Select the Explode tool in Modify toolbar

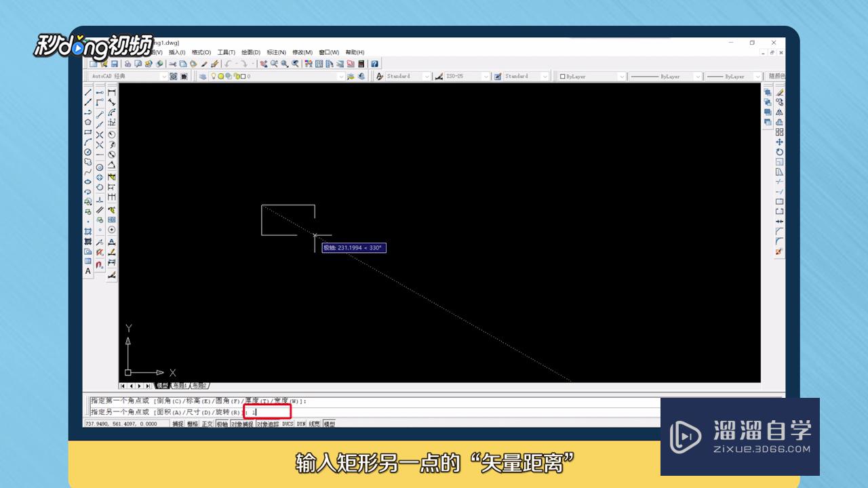780,252
